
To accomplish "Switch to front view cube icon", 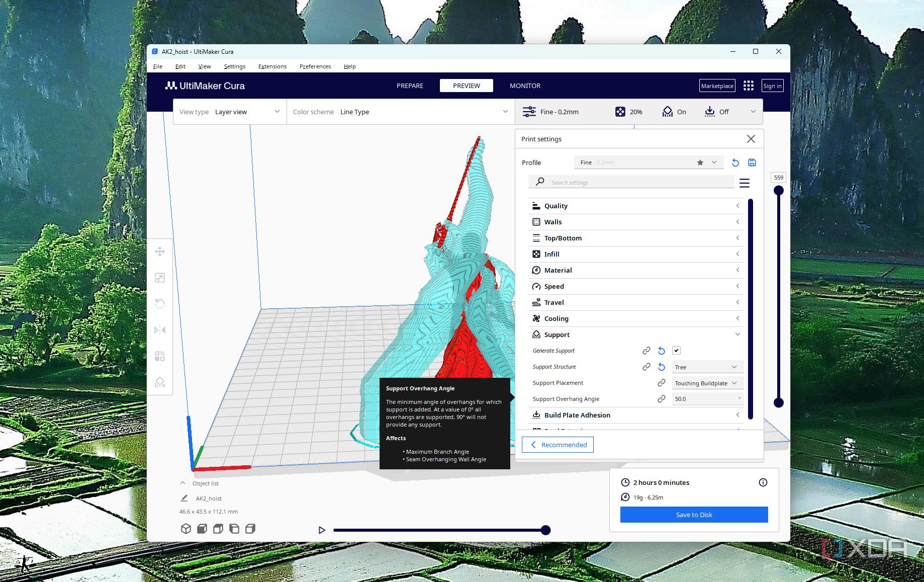I will pos(202,529).
